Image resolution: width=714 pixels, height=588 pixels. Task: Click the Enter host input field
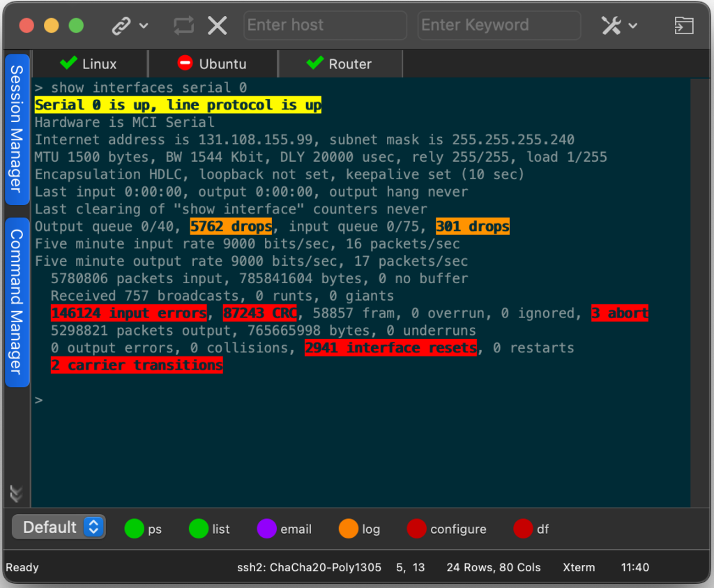pos(324,26)
